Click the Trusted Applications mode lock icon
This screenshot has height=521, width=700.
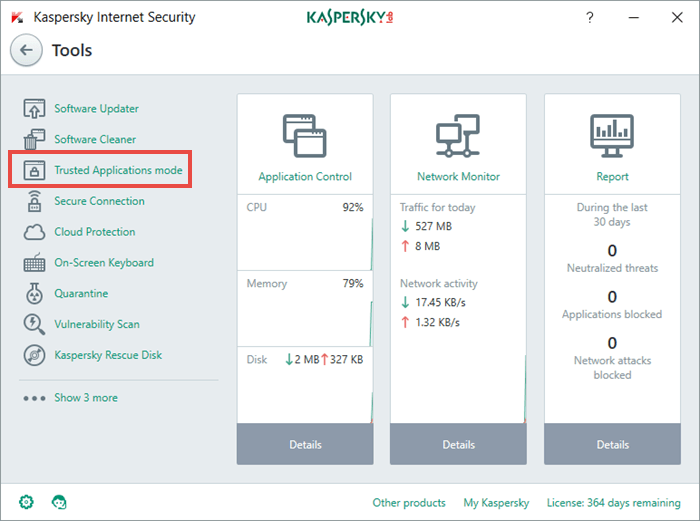point(34,170)
